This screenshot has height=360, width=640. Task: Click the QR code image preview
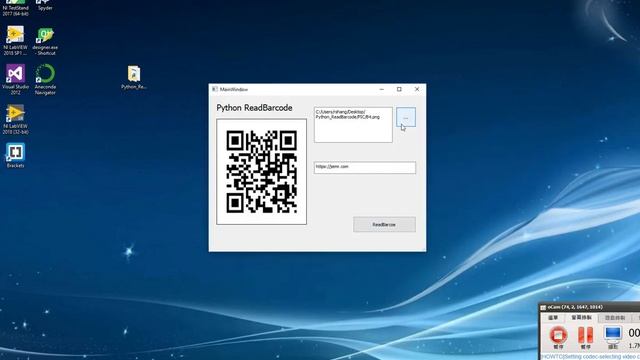tap(261, 171)
